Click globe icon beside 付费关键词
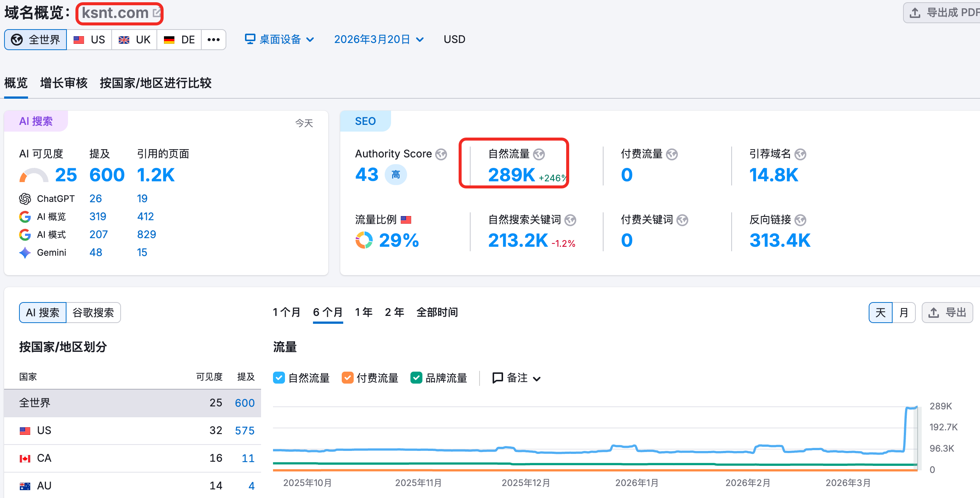This screenshot has width=980, height=498. pos(682,220)
